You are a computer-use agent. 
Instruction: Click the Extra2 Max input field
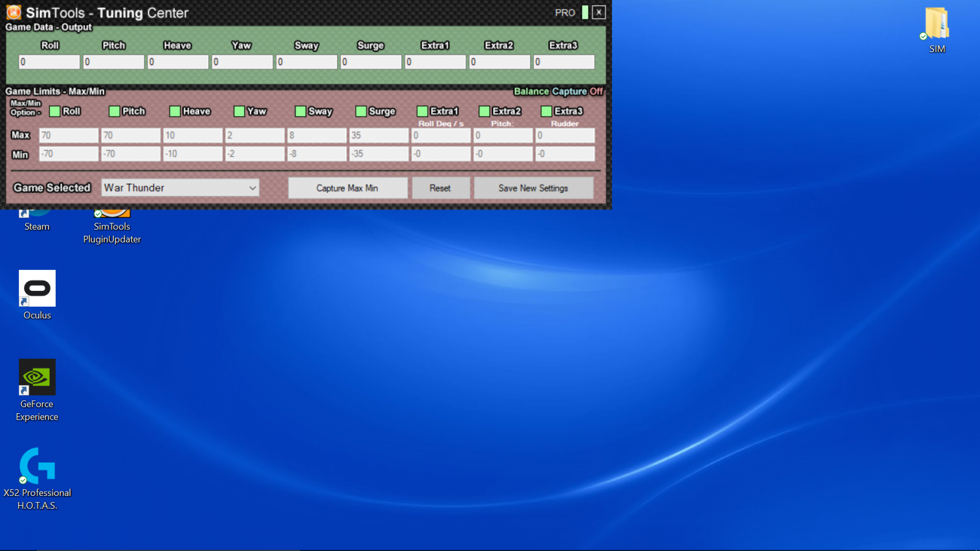click(x=503, y=135)
